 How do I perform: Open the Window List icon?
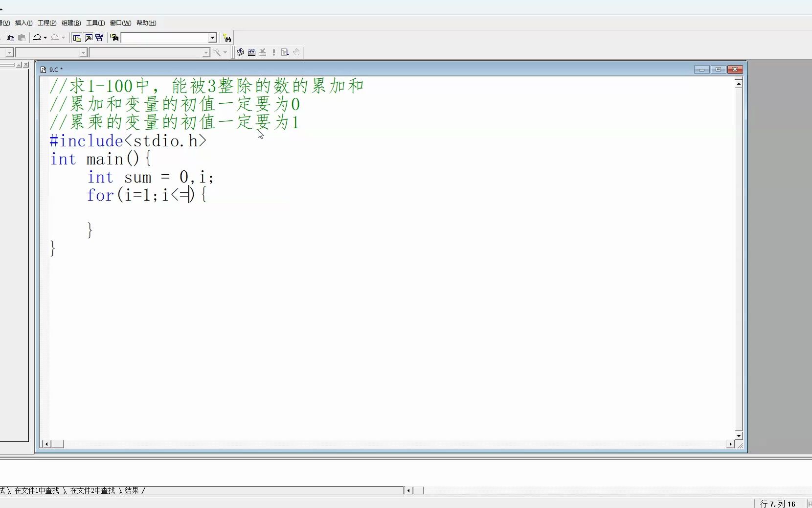point(99,38)
